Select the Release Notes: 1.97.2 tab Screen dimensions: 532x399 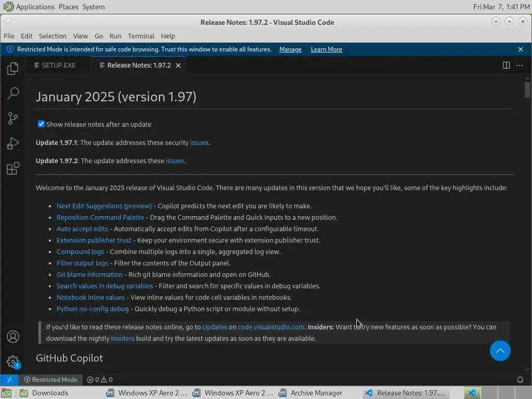click(138, 65)
